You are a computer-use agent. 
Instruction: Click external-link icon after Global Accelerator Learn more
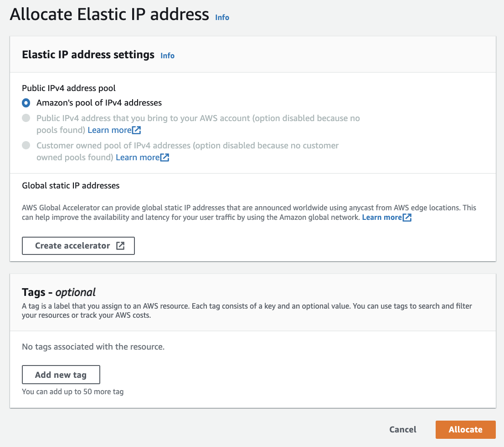point(407,218)
